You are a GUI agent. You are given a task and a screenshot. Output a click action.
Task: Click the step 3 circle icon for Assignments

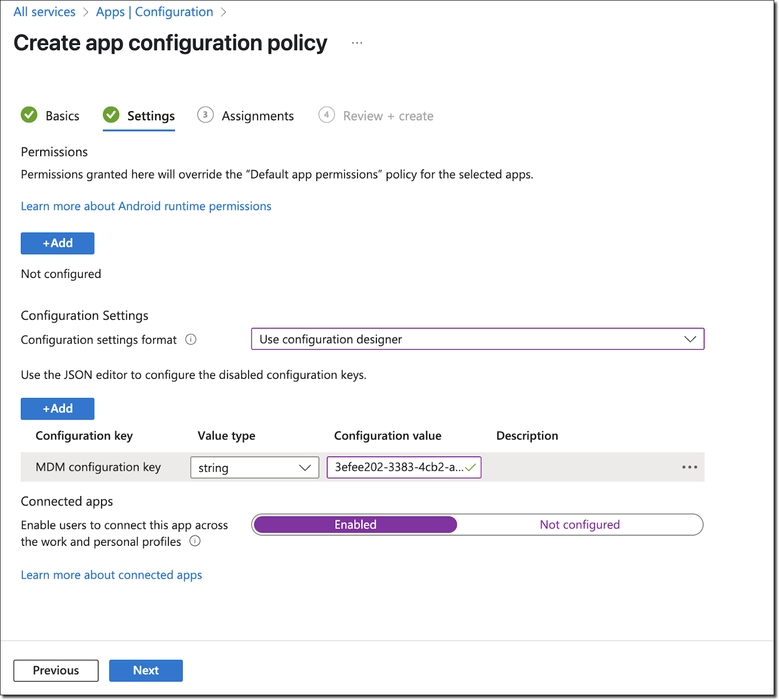(205, 115)
